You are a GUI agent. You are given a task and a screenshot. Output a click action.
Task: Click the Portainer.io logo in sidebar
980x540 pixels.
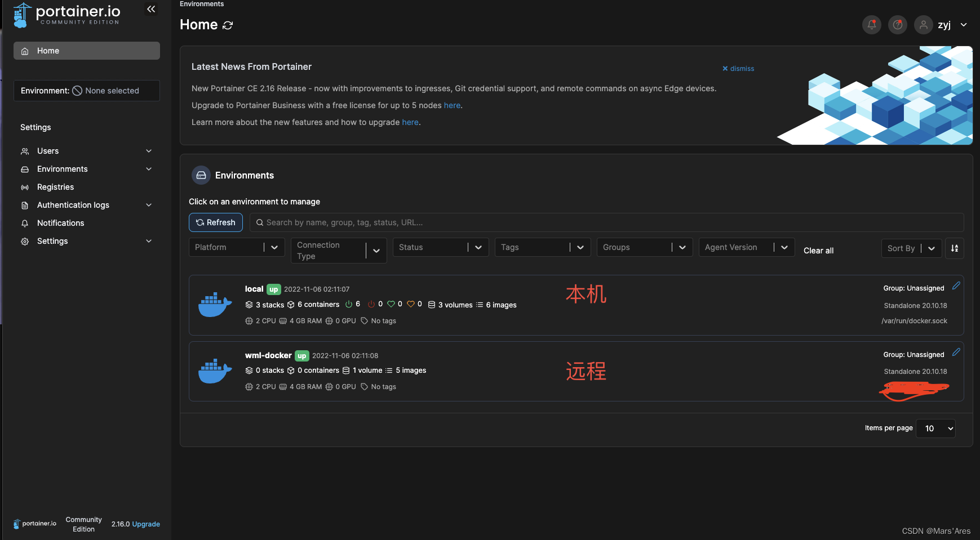[66, 15]
